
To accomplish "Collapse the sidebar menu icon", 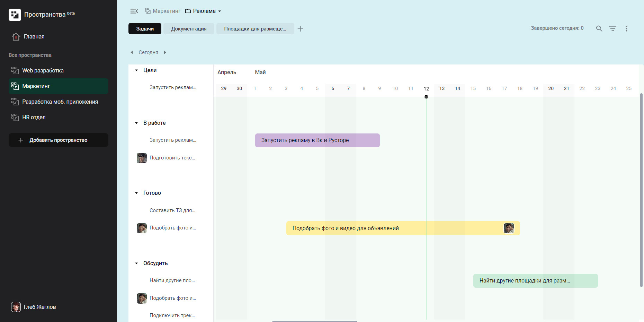I will point(134,11).
